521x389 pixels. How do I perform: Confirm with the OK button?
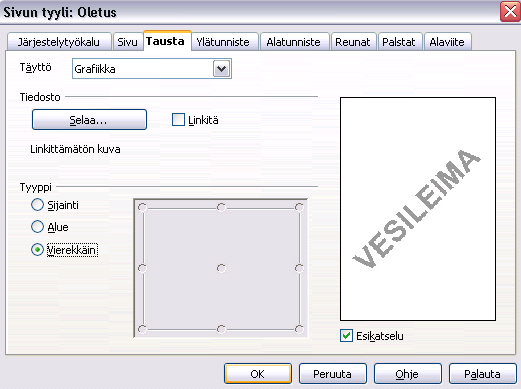pyautogui.click(x=258, y=374)
